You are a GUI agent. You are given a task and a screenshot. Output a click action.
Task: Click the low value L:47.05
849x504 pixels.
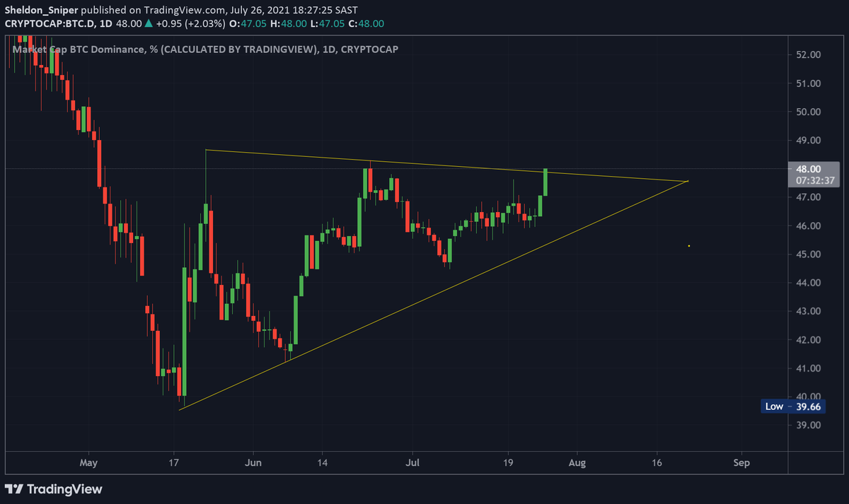(327, 23)
